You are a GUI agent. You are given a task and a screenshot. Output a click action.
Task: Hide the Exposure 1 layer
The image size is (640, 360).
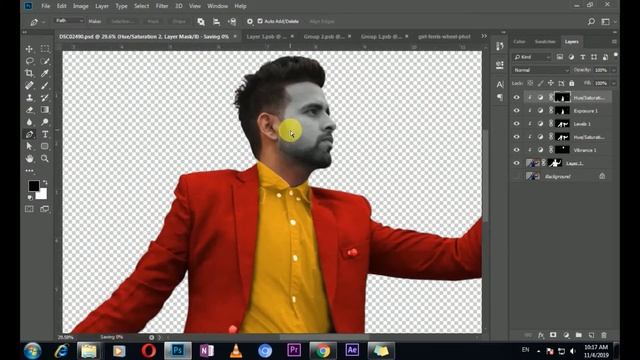point(516,111)
